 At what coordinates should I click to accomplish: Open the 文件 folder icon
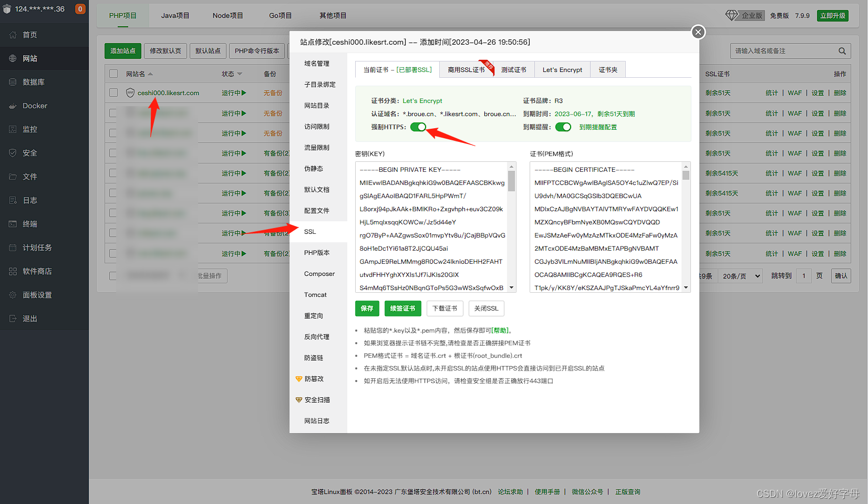[13, 177]
